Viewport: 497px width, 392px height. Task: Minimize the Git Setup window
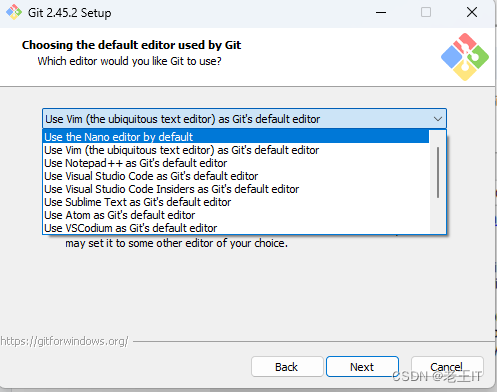381,13
